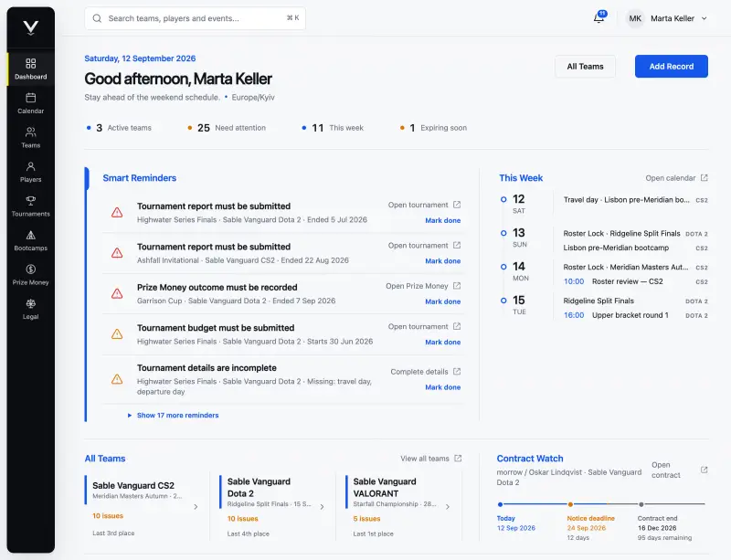Click Roster Lock · Ridgeline Split Finals entry
Viewport: 731px width, 560px height.
[635, 233]
